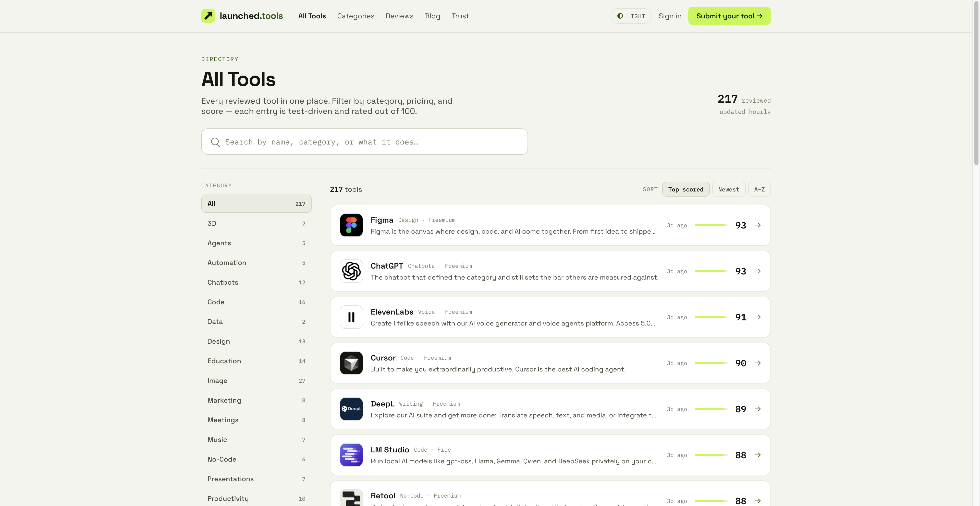Click the arrow on the ChatGPT row
Image resolution: width=980 pixels, height=506 pixels.
coord(758,271)
